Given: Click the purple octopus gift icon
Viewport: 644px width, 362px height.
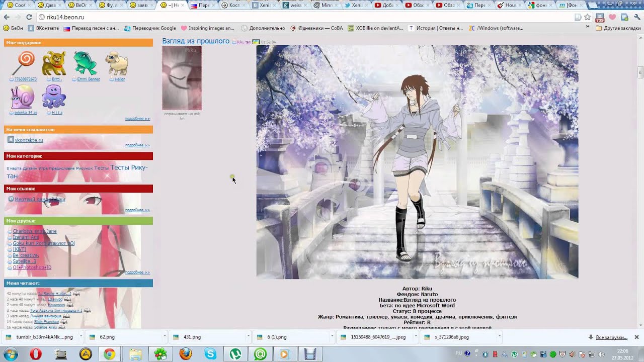Looking at the screenshot, I should tap(53, 97).
